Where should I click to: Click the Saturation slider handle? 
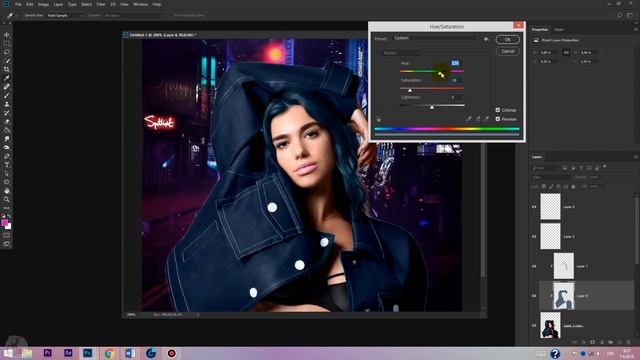tap(410, 90)
